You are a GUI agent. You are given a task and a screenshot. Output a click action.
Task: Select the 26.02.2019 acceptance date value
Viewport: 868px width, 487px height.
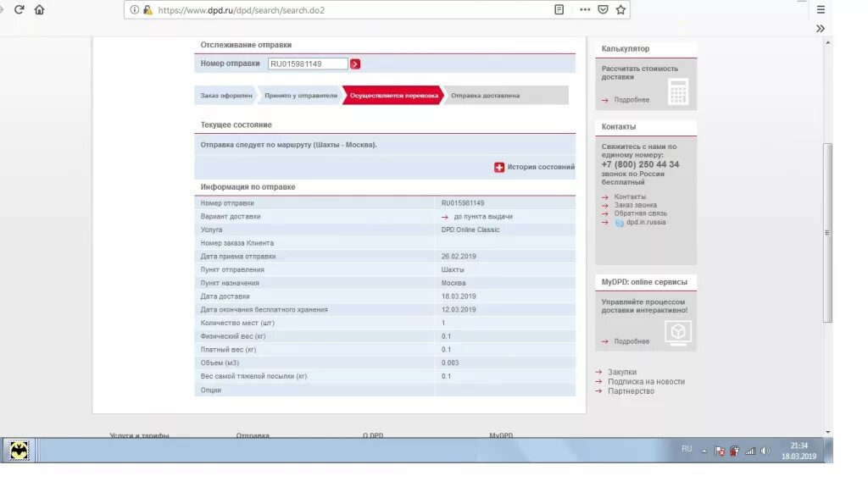(x=459, y=257)
